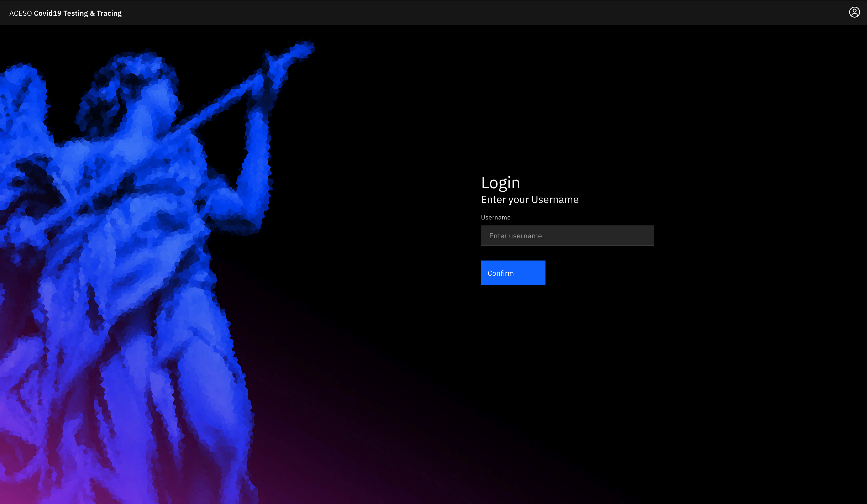This screenshot has height=504, width=867.
Task: Click the 'Username' field label
Action: 495,217
